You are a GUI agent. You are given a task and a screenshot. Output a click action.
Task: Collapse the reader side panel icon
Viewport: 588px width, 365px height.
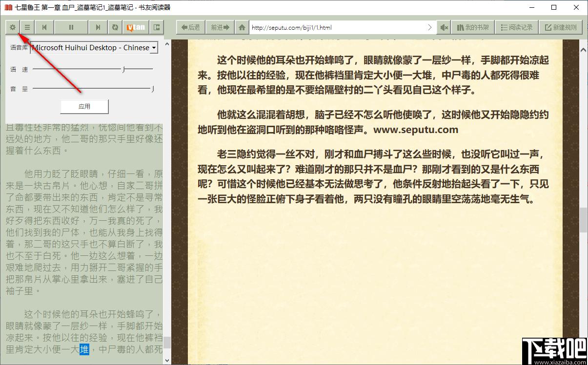(157, 27)
